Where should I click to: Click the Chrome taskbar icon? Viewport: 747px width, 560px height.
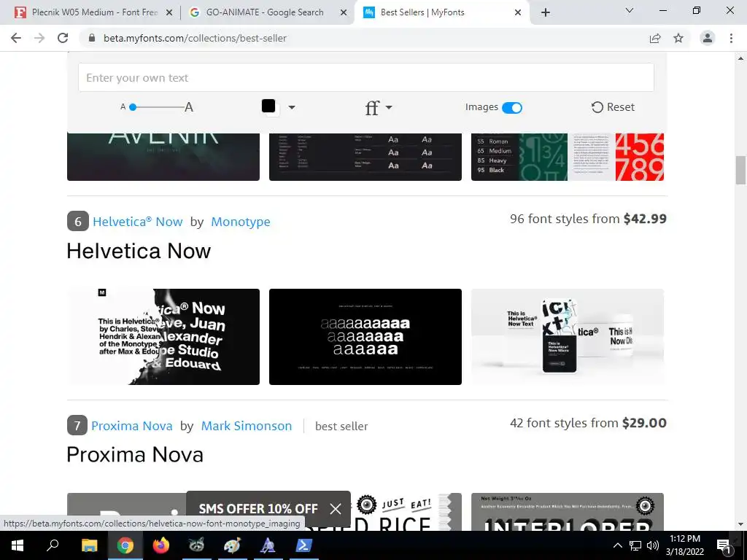tap(125, 545)
